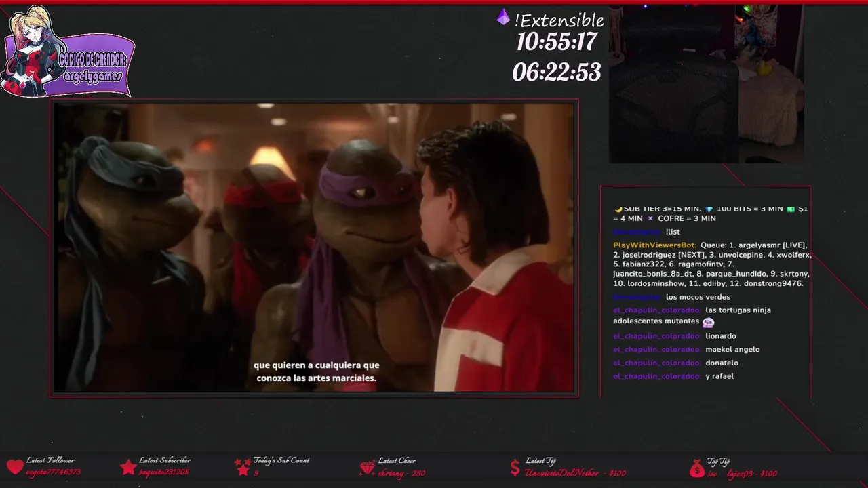Click el_chapulin_coloradoo beside 'donatelo'

click(x=656, y=363)
